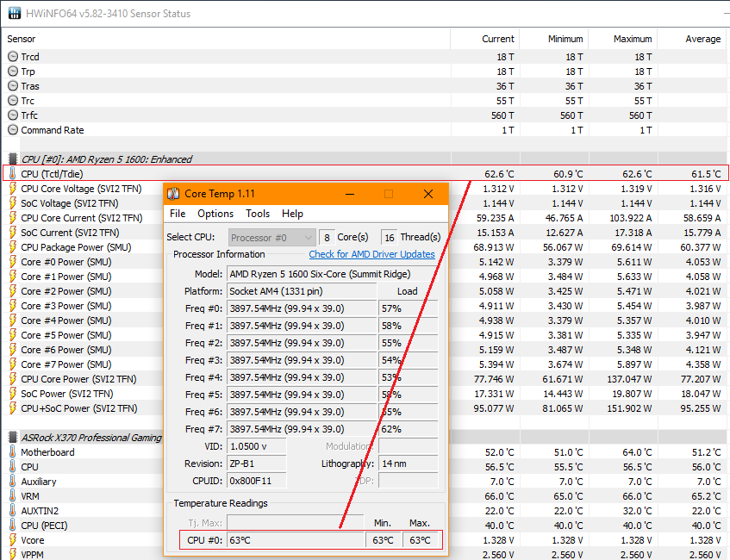Click the 62.6 °C current value of CPU Tctl/Tdie
Viewport: 730px width, 560px height.
(x=499, y=174)
